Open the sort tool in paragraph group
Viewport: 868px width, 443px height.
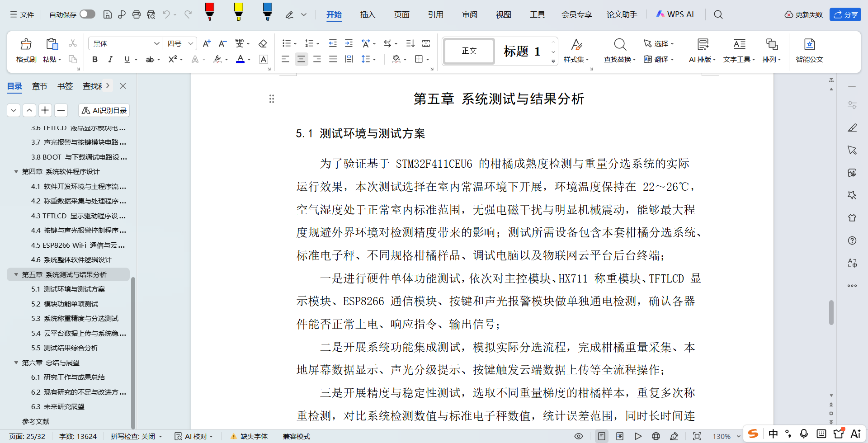click(x=410, y=43)
